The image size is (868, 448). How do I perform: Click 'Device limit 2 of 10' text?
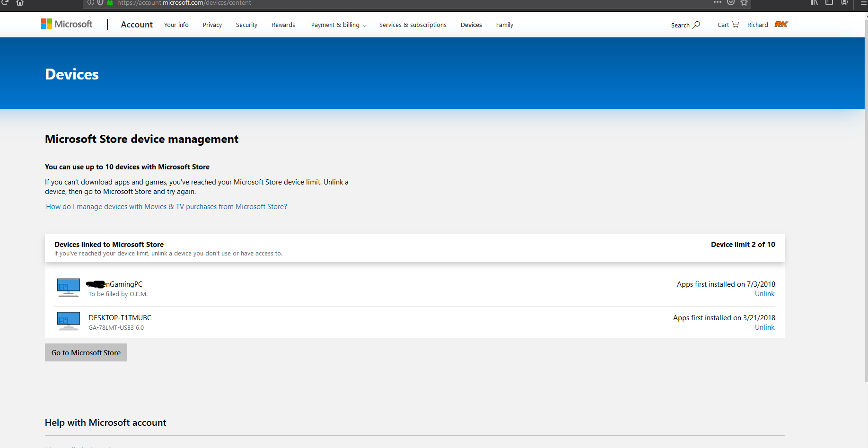click(x=743, y=245)
